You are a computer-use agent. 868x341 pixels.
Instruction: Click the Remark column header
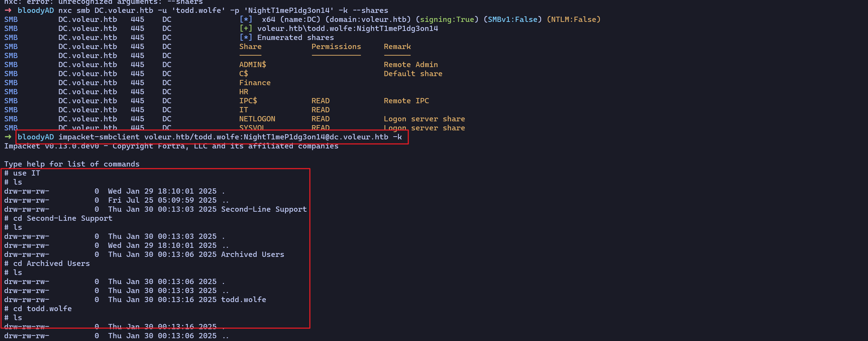coord(397,47)
